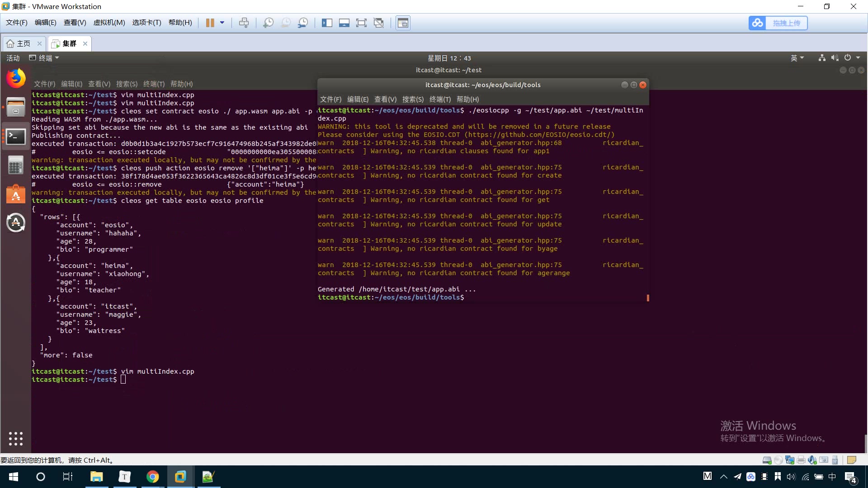Image resolution: width=868 pixels, height=488 pixels.
Task: Open VMware 文件(F) menu
Action: (x=16, y=23)
